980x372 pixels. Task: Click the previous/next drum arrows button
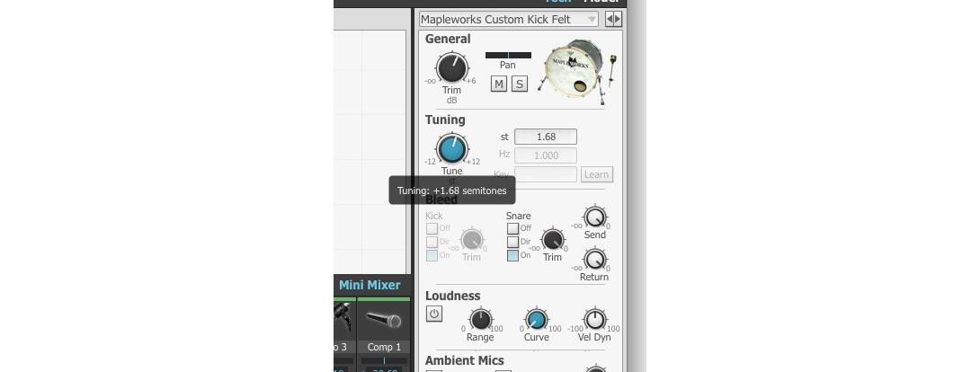tap(614, 20)
